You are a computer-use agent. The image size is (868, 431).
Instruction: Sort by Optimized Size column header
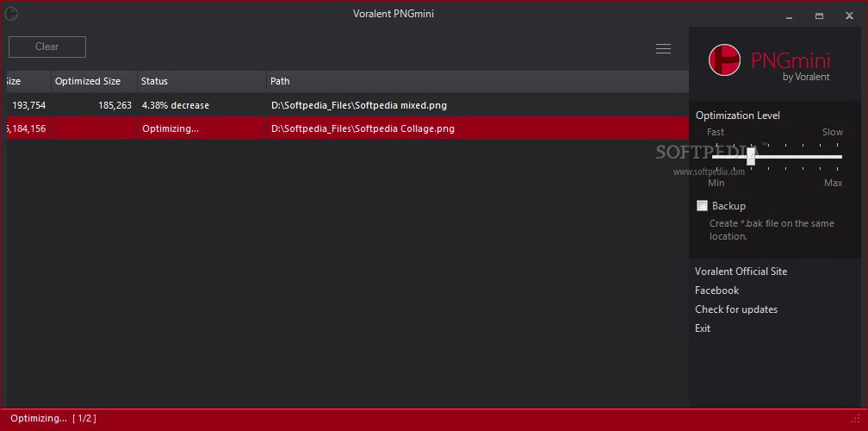[x=94, y=81]
